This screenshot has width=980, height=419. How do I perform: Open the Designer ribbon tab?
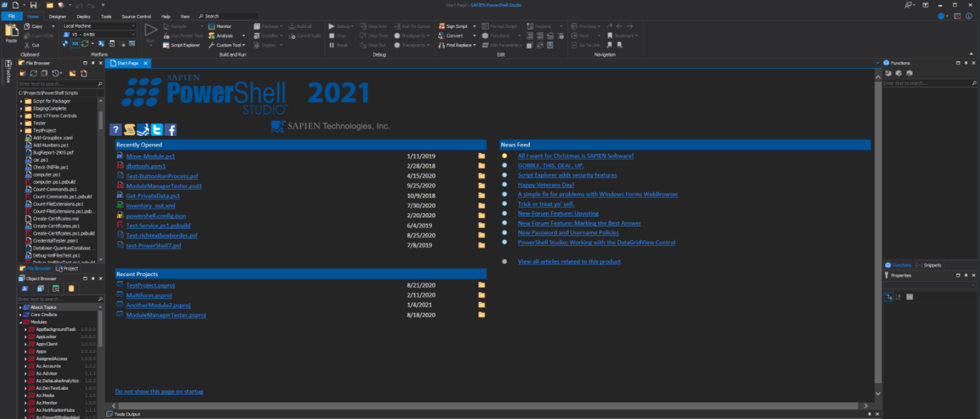point(58,16)
